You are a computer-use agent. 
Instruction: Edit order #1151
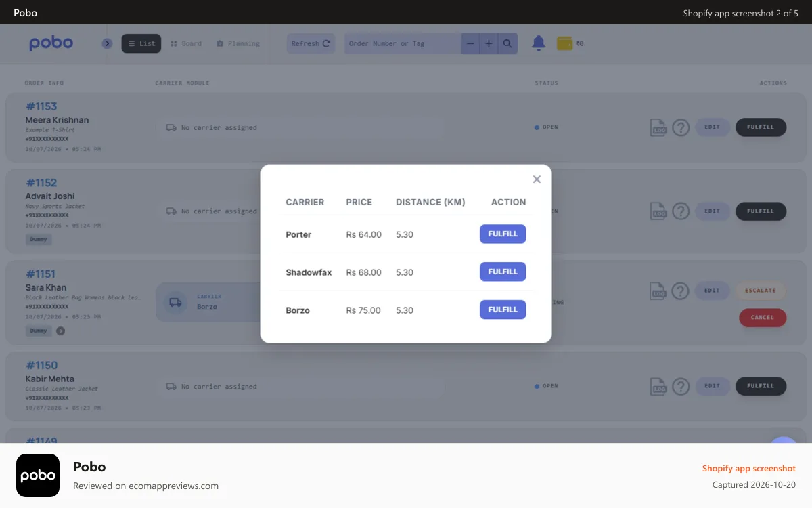point(713,291)
